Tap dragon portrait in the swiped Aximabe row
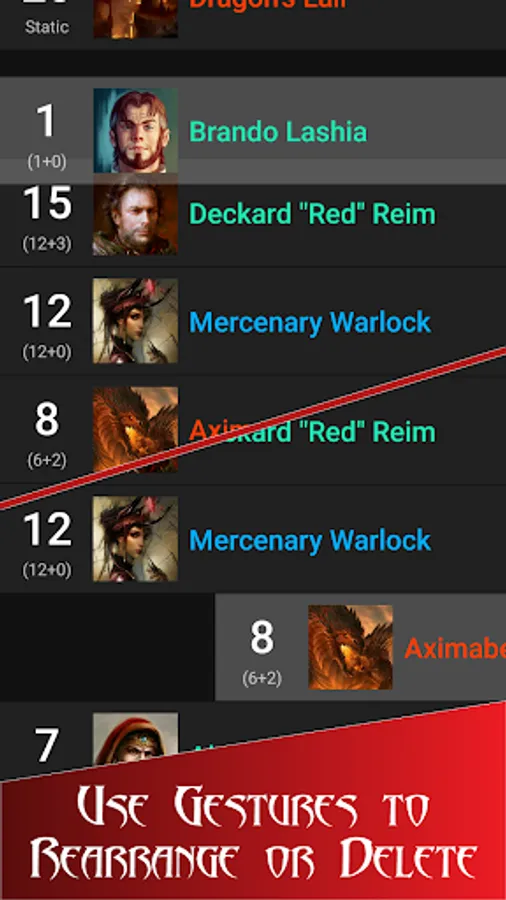506x900 pixels. [351, 647]
